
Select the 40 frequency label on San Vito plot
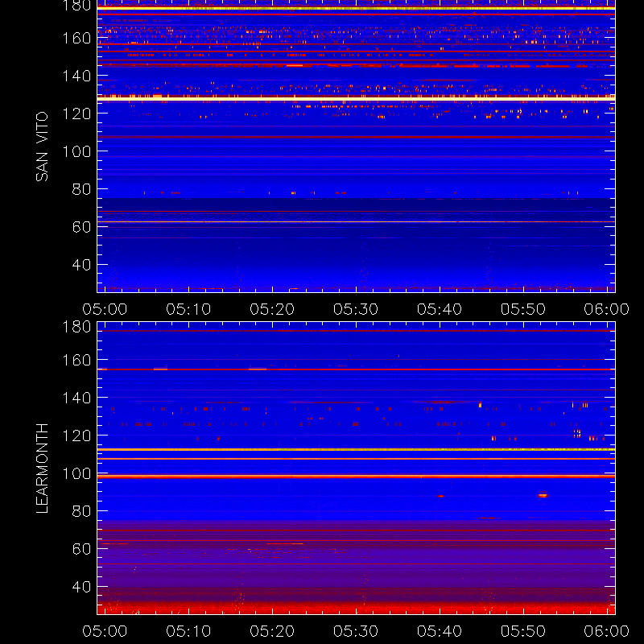coord(81,265)
